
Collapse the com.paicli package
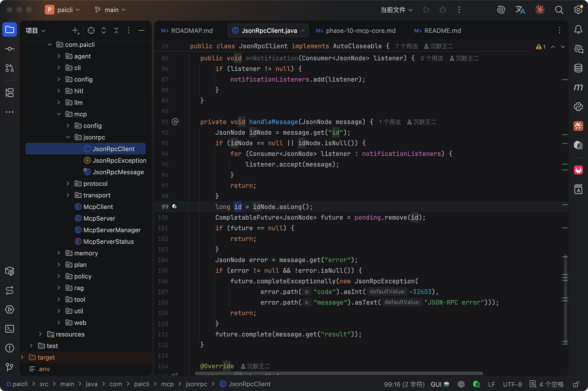[50, 44]
